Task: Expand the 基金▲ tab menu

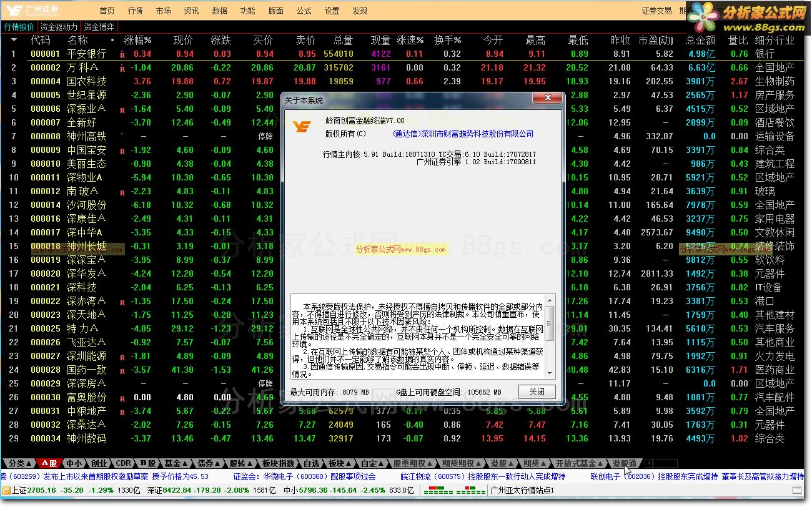Action: pos(177,463)
